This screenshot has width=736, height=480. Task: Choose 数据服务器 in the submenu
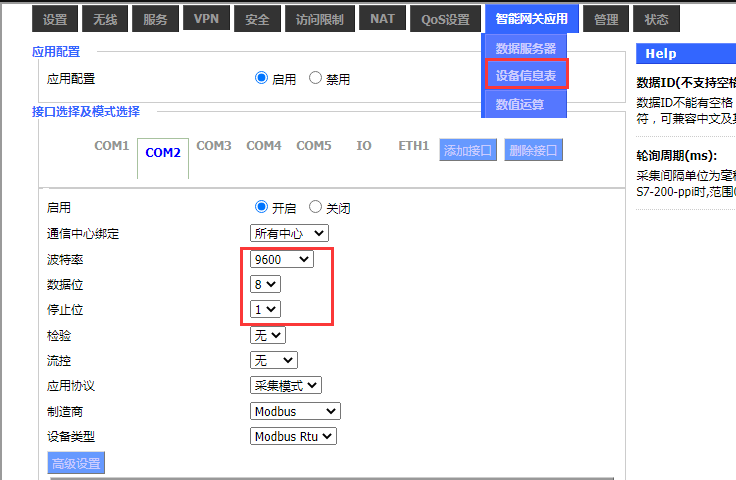[526, 48]
